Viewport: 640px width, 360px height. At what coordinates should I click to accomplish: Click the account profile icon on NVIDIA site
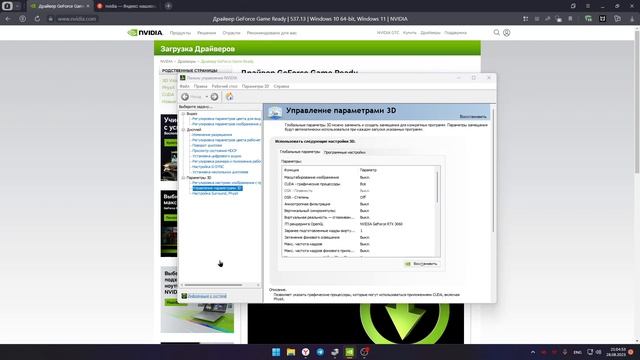(x=507, y=33)
